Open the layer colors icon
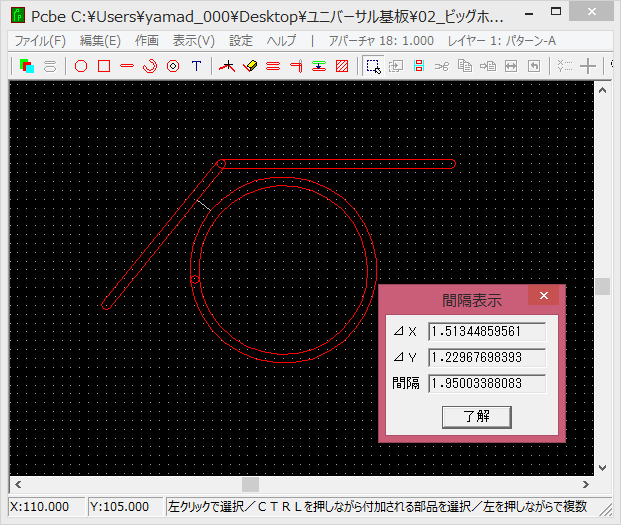This screenshot has width=621, height=525. (x=27, y=66)
